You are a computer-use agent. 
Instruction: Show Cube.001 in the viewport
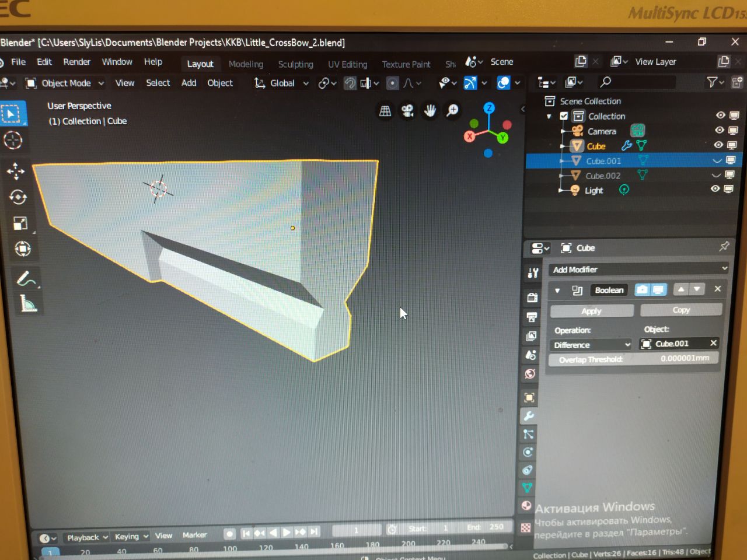[717, 160]
